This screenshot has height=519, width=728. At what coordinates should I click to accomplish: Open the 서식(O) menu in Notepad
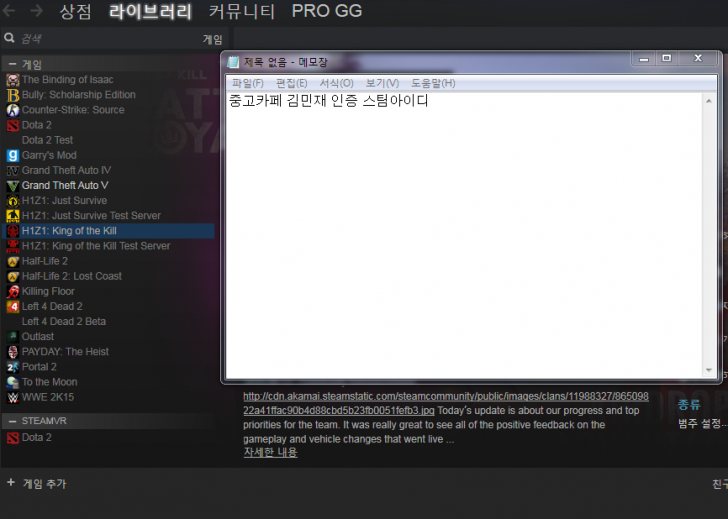coord(336,83)
